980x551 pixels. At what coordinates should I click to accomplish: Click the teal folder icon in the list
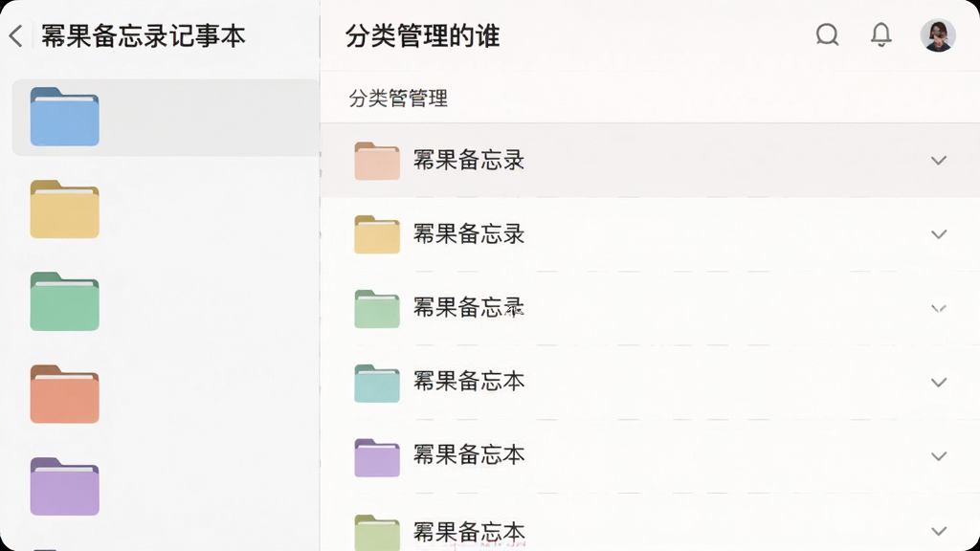(x=377, y=383)
